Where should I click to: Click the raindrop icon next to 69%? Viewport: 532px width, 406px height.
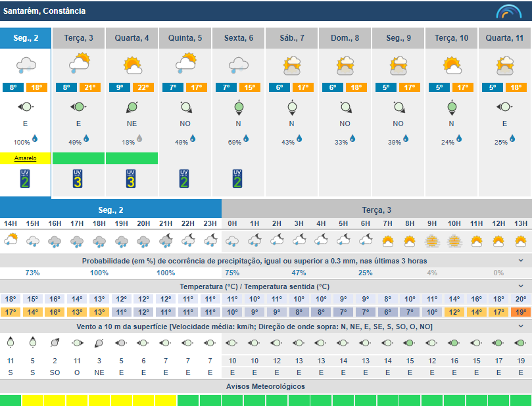point(246,139)
